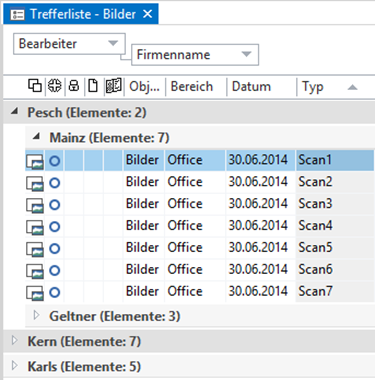Click the image icon of Scan6 row
This screenshot has height=380, width=375.
click(x=35, y=271)
